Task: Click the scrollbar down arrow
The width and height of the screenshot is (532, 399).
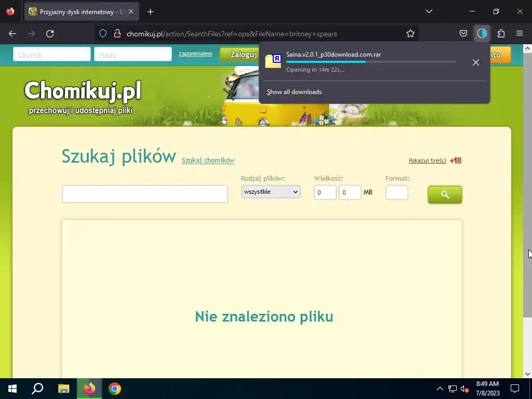Action: point(527,374)
